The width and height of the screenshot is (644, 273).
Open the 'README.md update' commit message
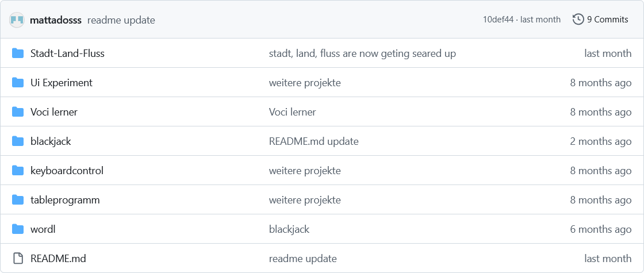pos(314,141)
